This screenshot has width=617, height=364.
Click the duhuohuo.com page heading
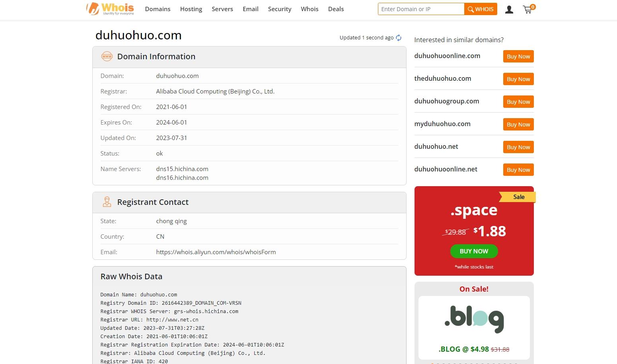tap(138, 35)
